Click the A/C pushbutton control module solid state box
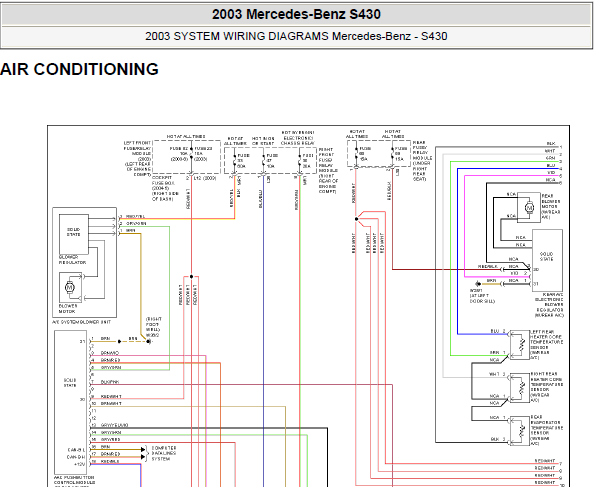602x487 pixels. tap(70, 402)
